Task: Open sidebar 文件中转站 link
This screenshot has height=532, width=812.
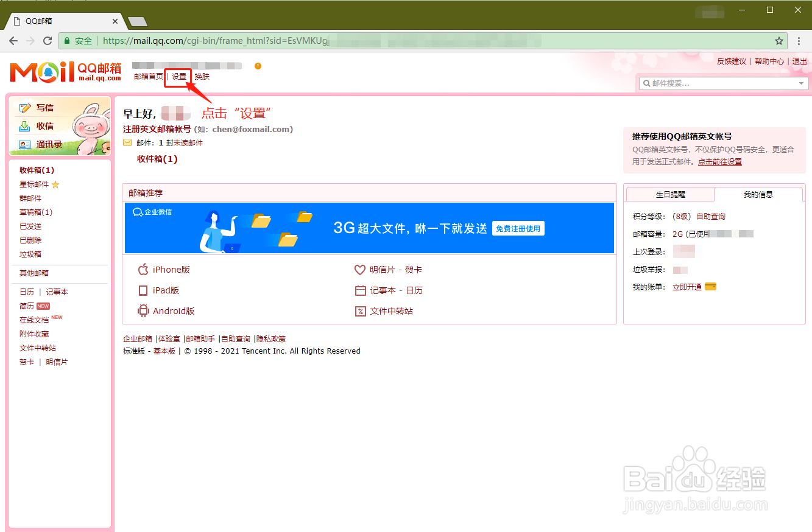Action: [x=38, y=348]
